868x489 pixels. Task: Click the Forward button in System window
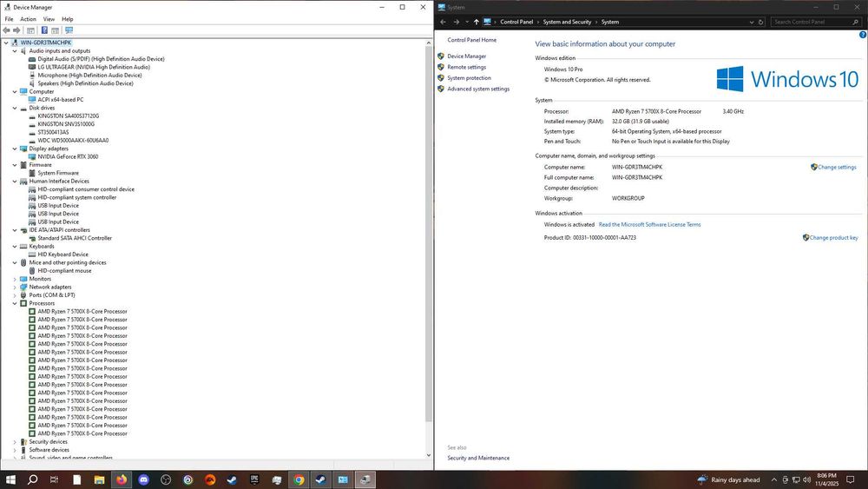(457, 23)
